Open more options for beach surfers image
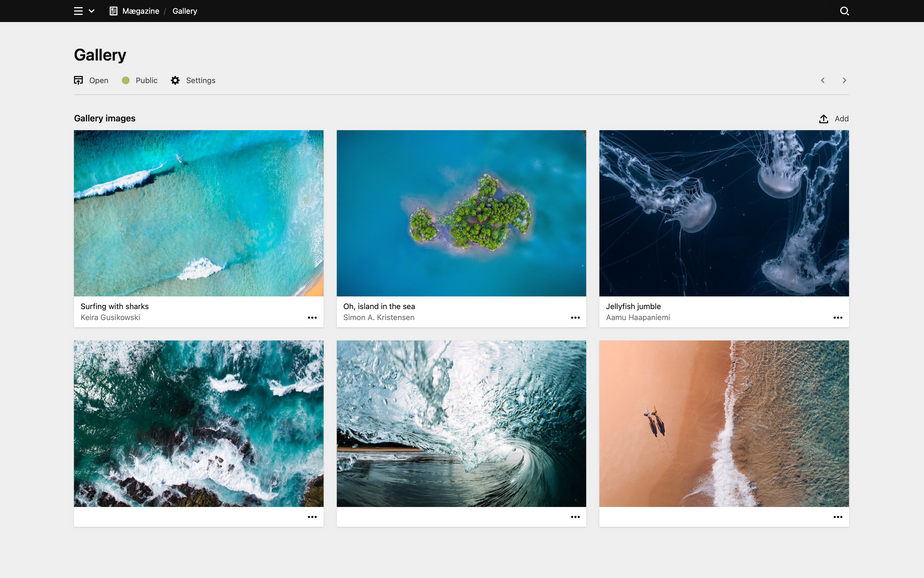 coord(838,517)
